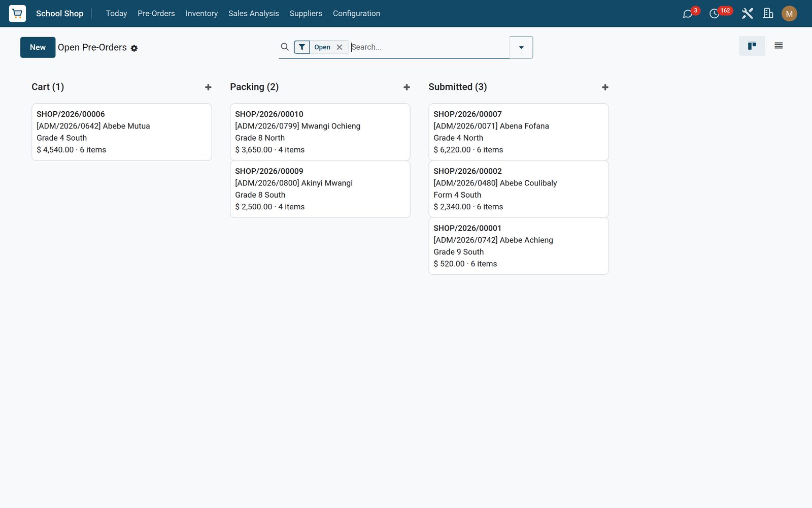Open pre-order SHOP/2026/00001 card

point(519,246)
